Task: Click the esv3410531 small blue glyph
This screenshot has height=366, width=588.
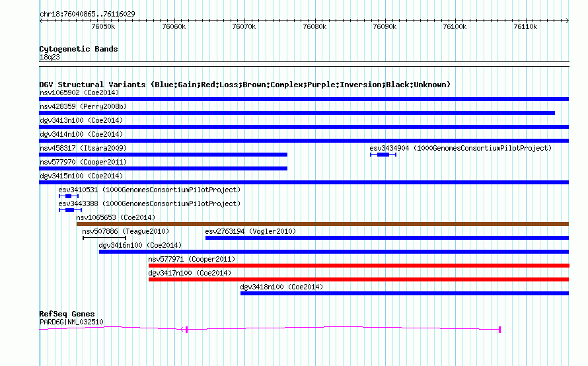Action: [69, 196]
